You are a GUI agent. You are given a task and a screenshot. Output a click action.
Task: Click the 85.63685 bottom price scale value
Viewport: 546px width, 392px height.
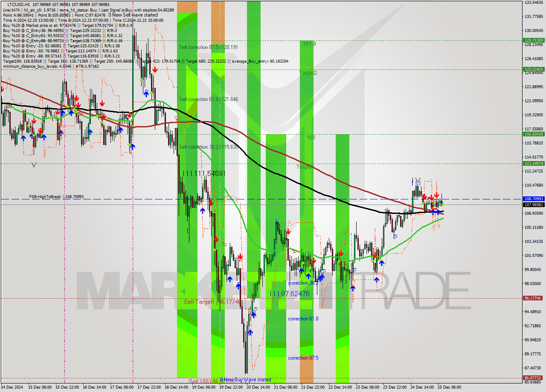point(534,382)
